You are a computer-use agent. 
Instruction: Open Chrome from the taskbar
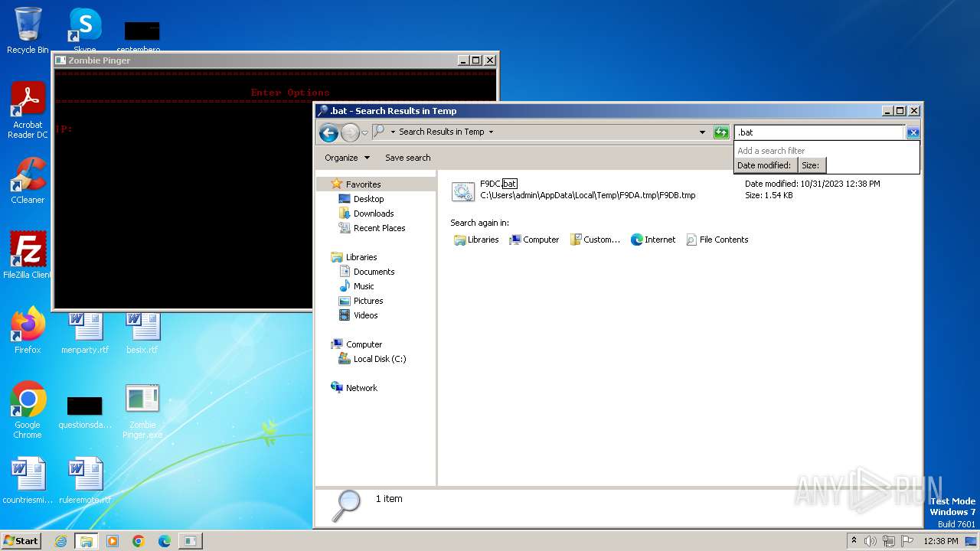coord(139,541)
